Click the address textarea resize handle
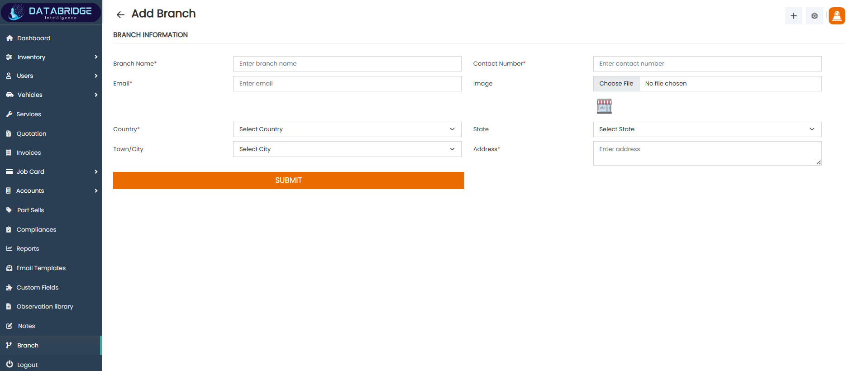 819,162
